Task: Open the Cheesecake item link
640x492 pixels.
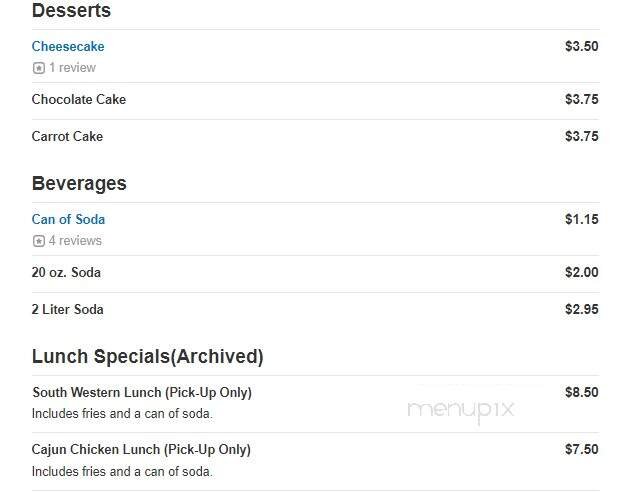Action: click(x=68, y=47)
